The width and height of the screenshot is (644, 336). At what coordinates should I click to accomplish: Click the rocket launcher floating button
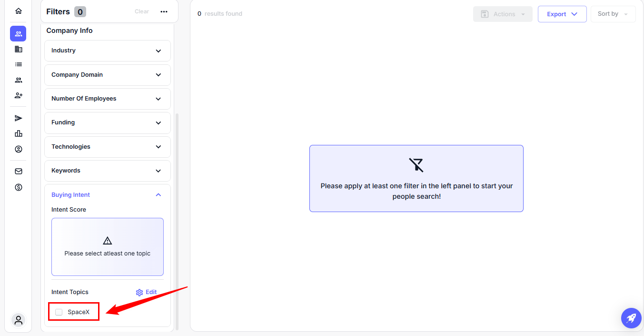(x=631, y=318)
